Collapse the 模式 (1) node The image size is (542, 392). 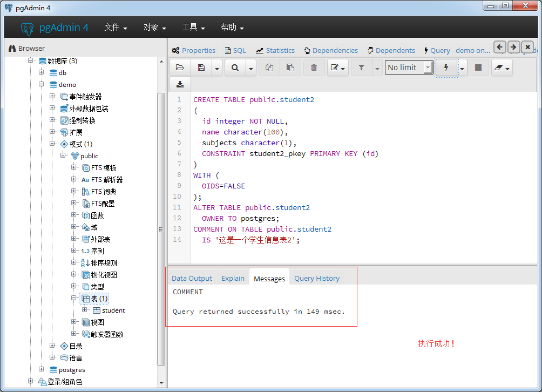[x=52, y=144]
